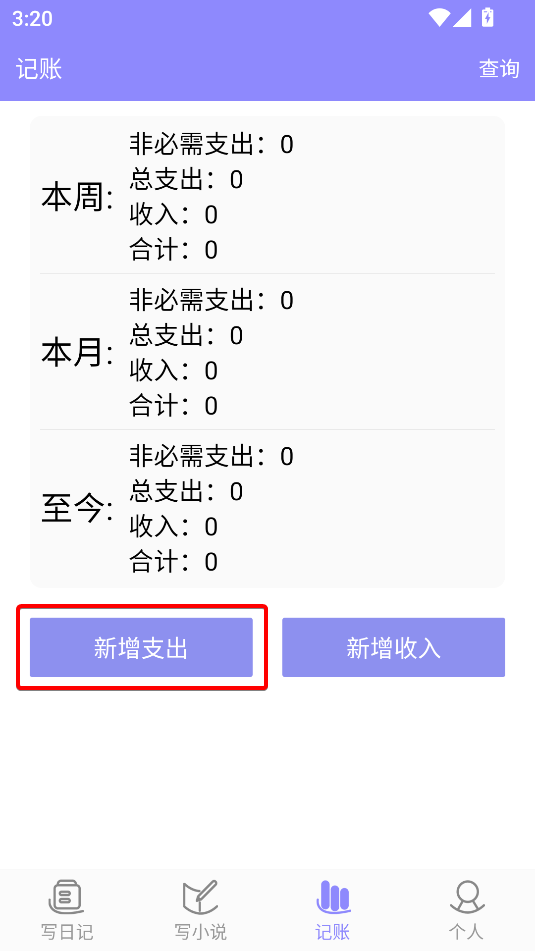The height and width of the screenshot is (951, 535).
Task: Tap the Wi-Fi status icon
Action: tap(439, 18)
